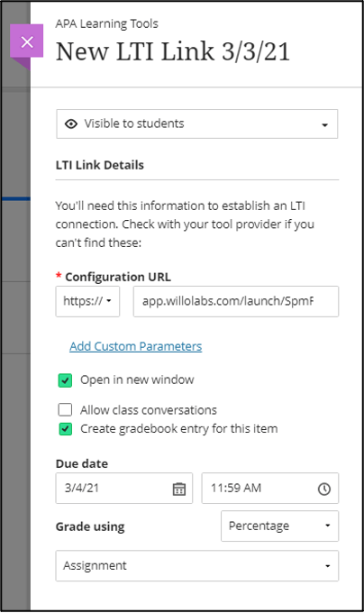Image resolution: width=364 pixels, height=613 pixels.
Task: Click the eye visibility icon
Action: click(x=70, y=124)
